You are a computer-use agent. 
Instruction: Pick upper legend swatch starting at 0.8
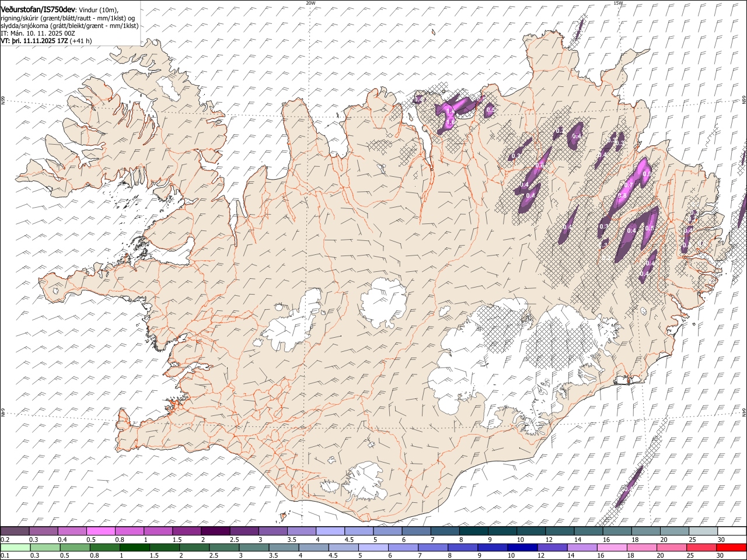click(130, 531)
